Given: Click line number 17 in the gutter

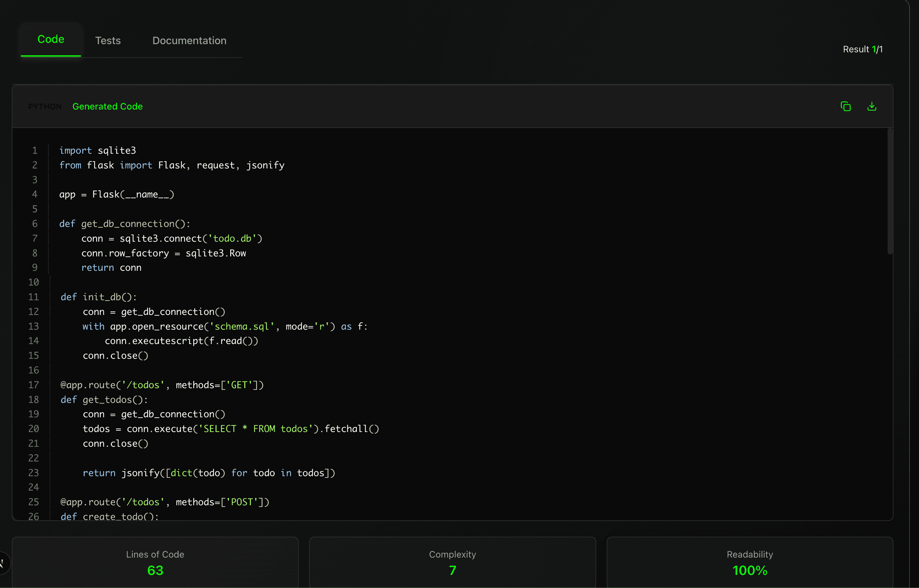Looking at the screenshot, I should [34, 385].
